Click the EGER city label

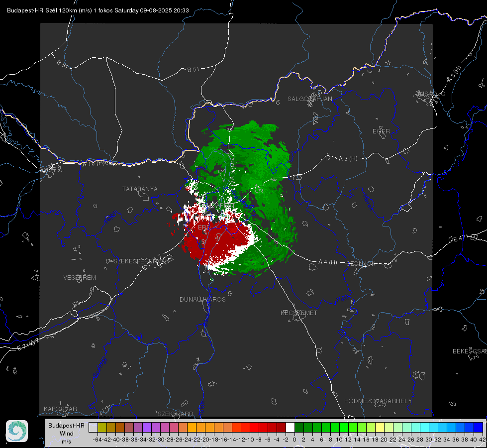click(x=381, y=131)
